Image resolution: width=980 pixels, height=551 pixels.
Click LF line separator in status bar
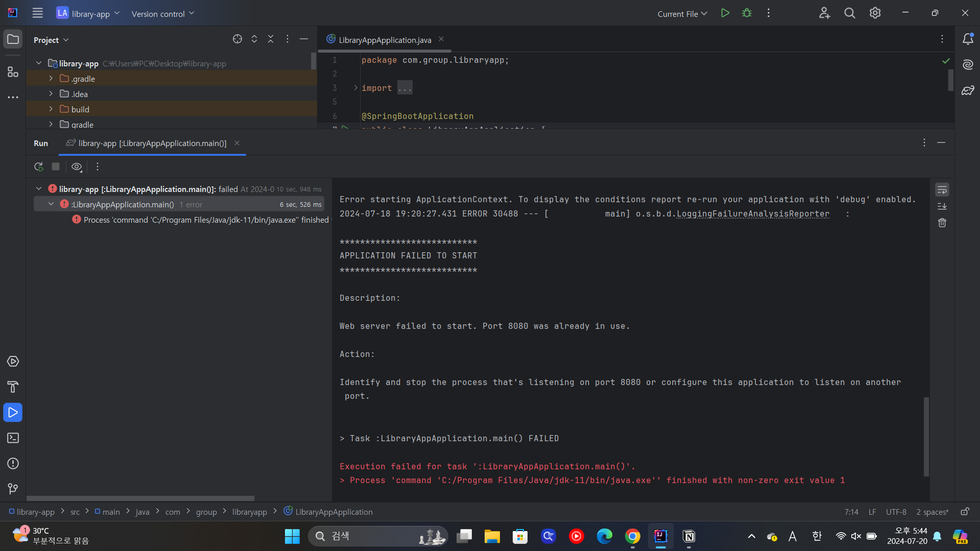point(872,512)
